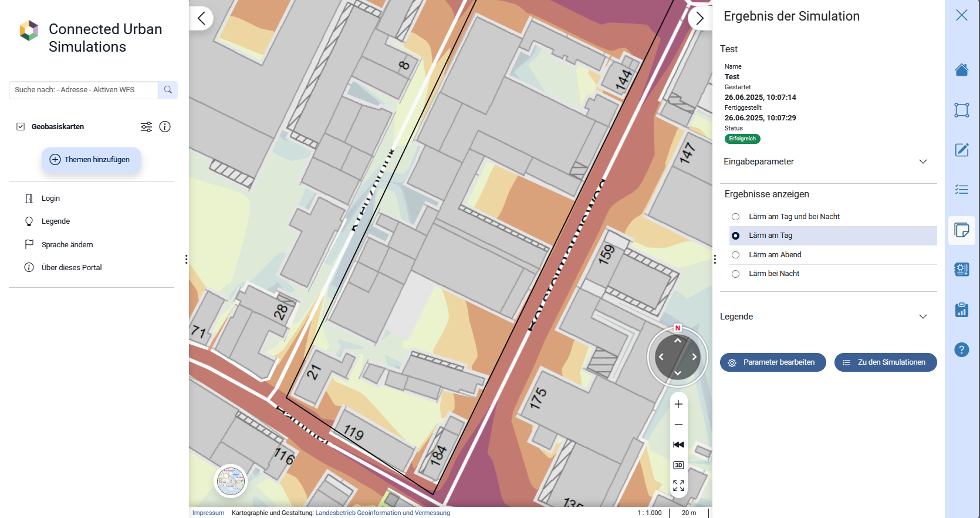This screenshot has width=980, height=518.
Task: Open Geobasiskarten layer settings sliders icon
Action: tap(146, 127)
